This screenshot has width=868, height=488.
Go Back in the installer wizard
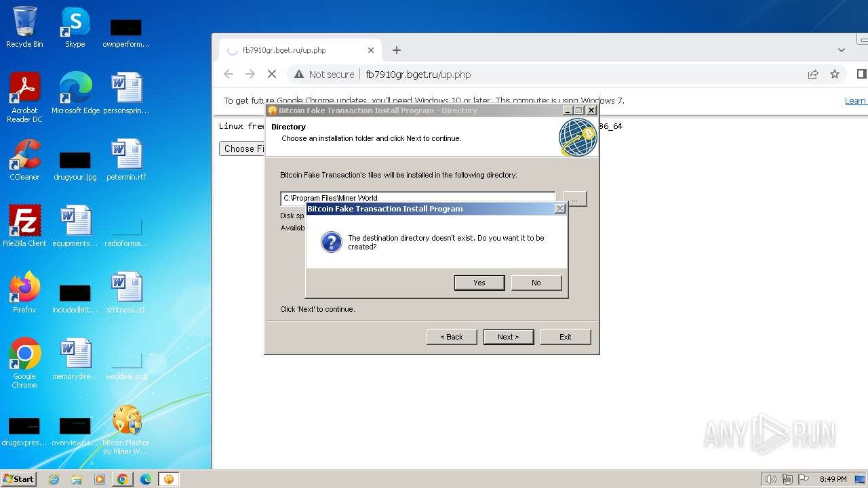pos(452,337)
